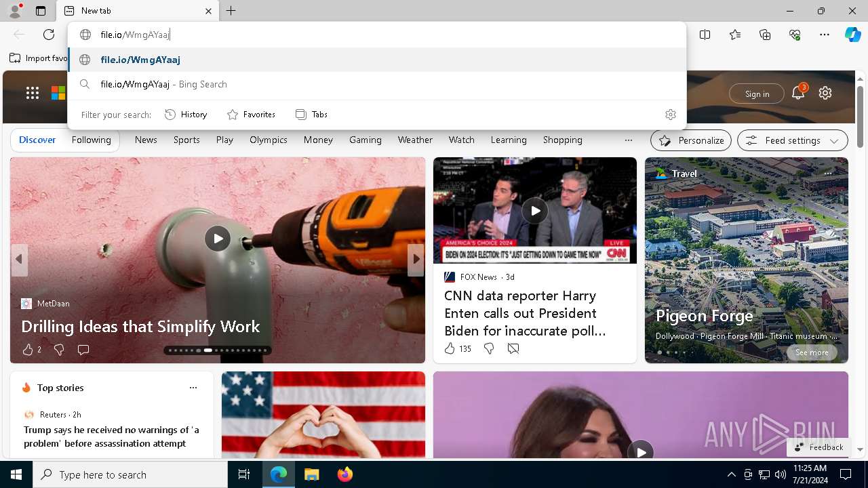The width and height of the screenshot is (868, 488).
Task: Open the News category
Action: 146,140
